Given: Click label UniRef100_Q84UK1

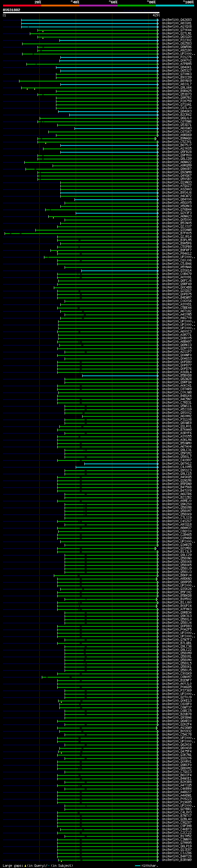Looking at the screenshot, I should click(177, 67).
